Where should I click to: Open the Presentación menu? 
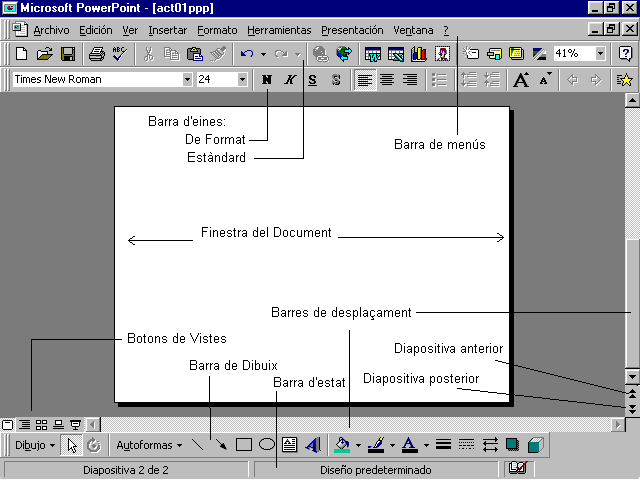352,30
